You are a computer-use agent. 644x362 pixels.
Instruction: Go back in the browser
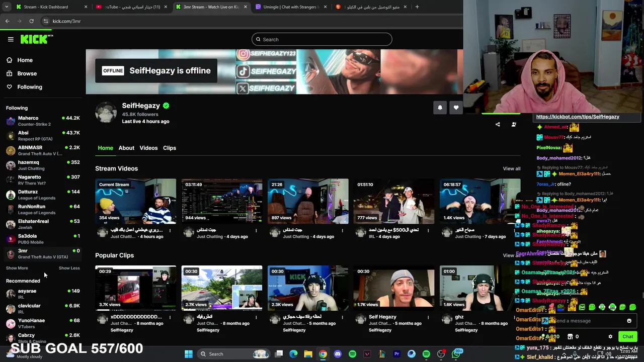[x=7, y=21]
